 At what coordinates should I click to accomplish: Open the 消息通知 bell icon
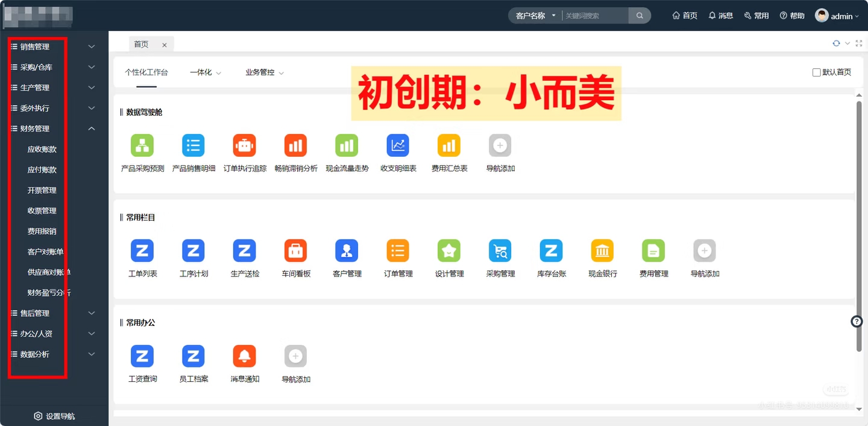pos(245,356)
